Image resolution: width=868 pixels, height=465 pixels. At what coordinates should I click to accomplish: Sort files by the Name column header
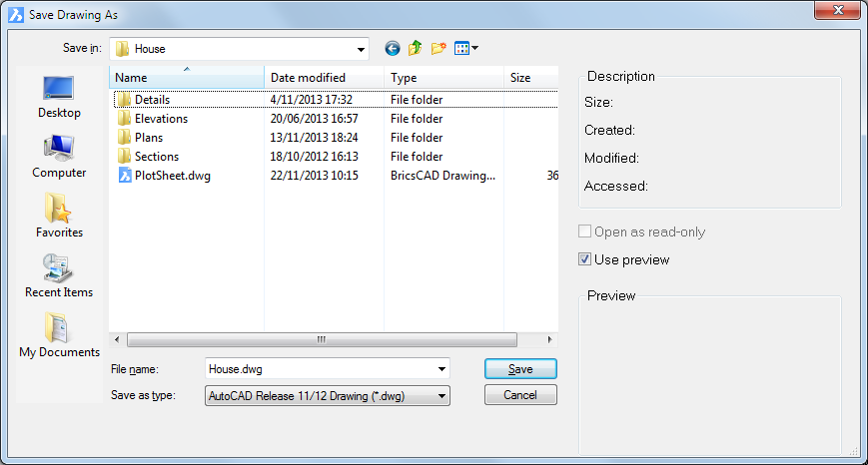pyautogui.click(x=186, y=78)
